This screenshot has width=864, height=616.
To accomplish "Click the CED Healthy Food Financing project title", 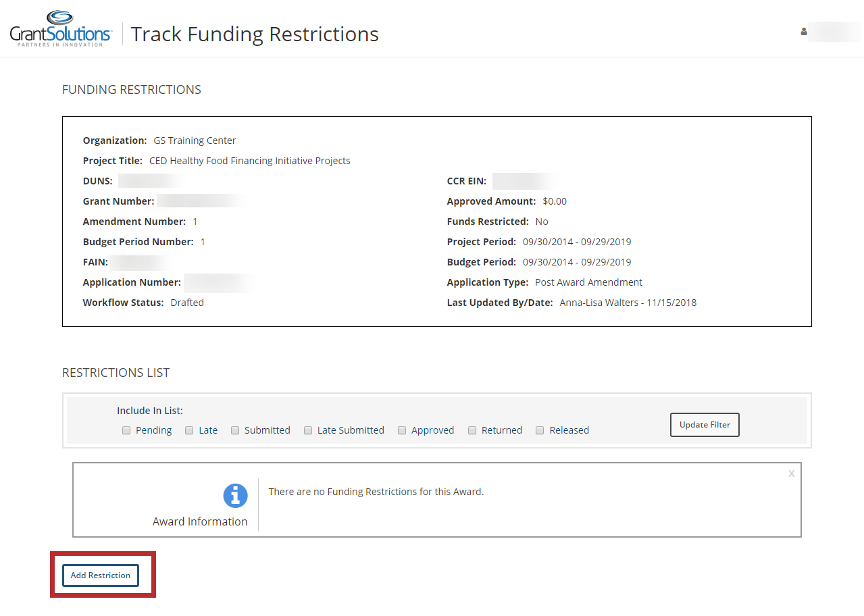I will pyautogui.click(x=249, y=161).
